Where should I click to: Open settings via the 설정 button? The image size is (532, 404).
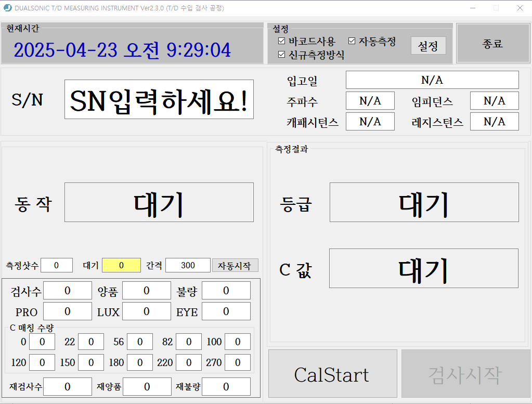(428, 46)
